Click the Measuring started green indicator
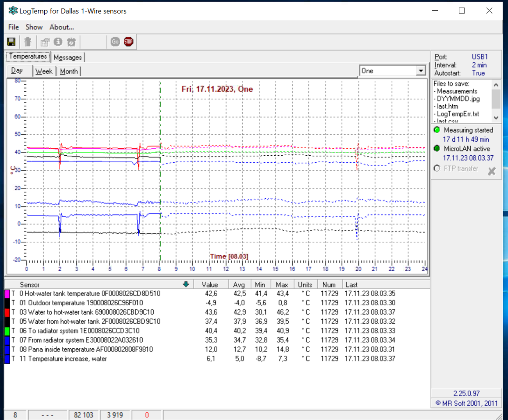 [437, 130]
